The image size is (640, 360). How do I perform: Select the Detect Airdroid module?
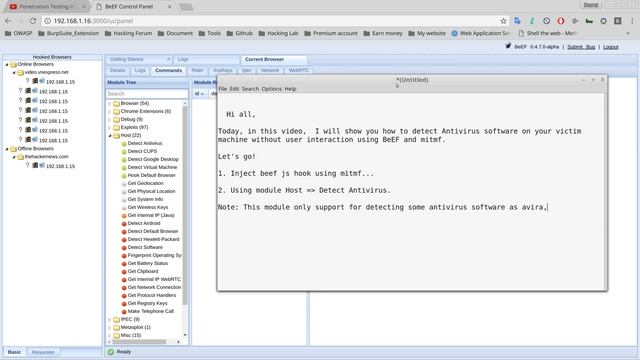pyautogui.click(x=144, y=223)
